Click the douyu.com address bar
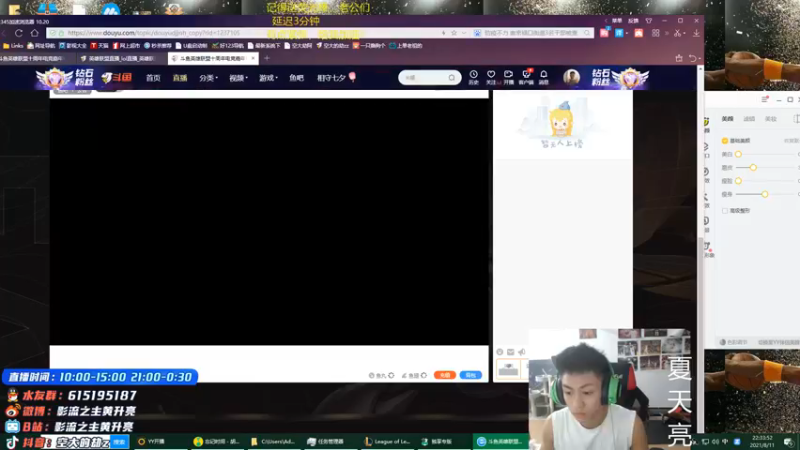Image resolution: width=800 pixels, height=450 pixels. 245,33
